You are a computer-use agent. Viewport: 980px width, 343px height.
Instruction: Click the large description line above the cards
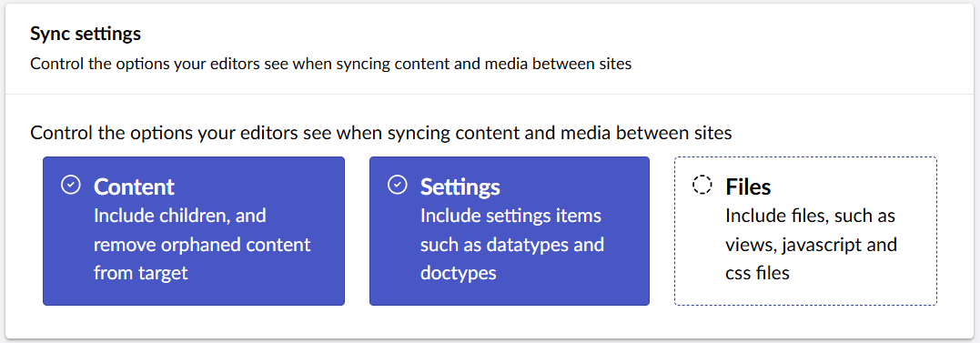pyautogui.click(x=380, y=133)
